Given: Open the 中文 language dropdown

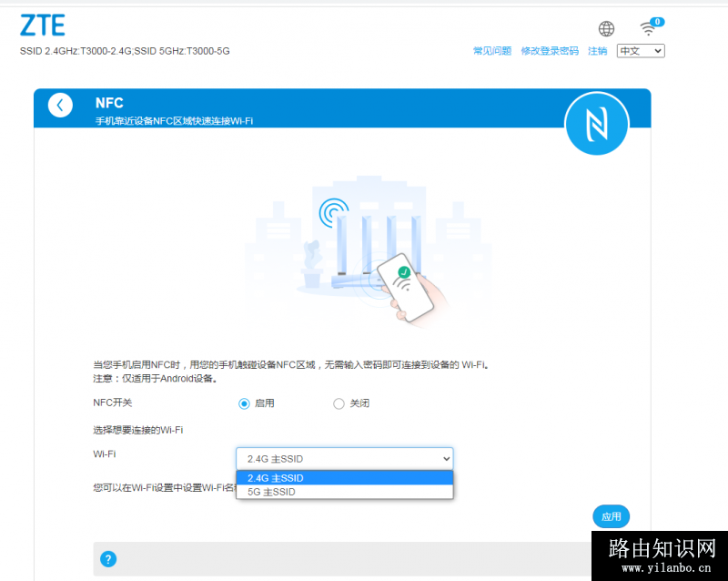Looking at the screenshot, I should pos(641,51).
